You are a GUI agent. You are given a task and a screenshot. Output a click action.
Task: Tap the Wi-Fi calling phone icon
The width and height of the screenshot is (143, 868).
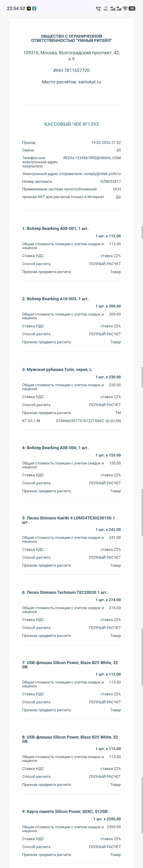pos(99,8)
